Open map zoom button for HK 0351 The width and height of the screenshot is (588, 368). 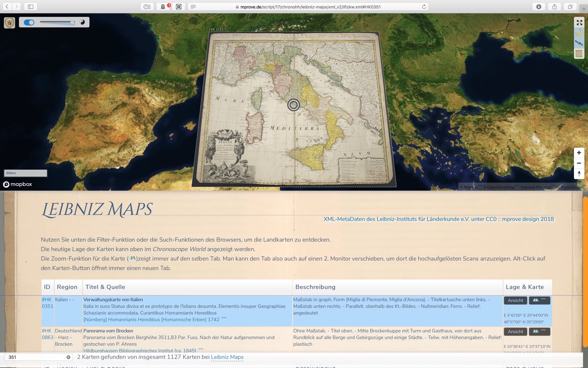pyautogui.click(x=539, y=300)
